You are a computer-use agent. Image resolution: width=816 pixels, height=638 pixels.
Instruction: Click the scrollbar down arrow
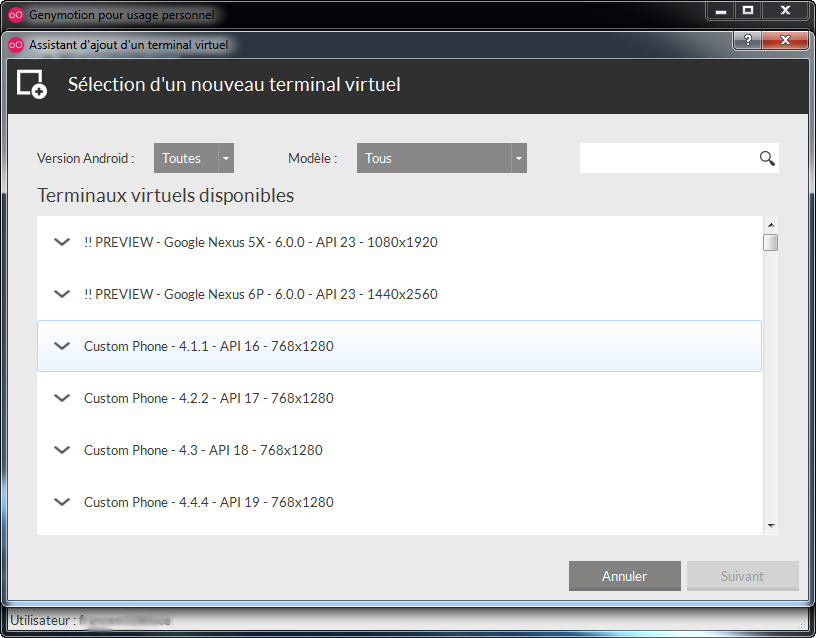click(771, 526)
